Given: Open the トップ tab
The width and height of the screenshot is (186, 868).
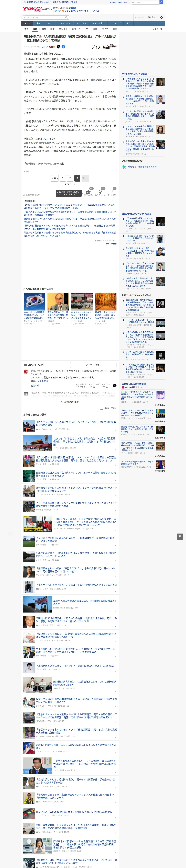Looking at the screenshot, I should [27, 23].
